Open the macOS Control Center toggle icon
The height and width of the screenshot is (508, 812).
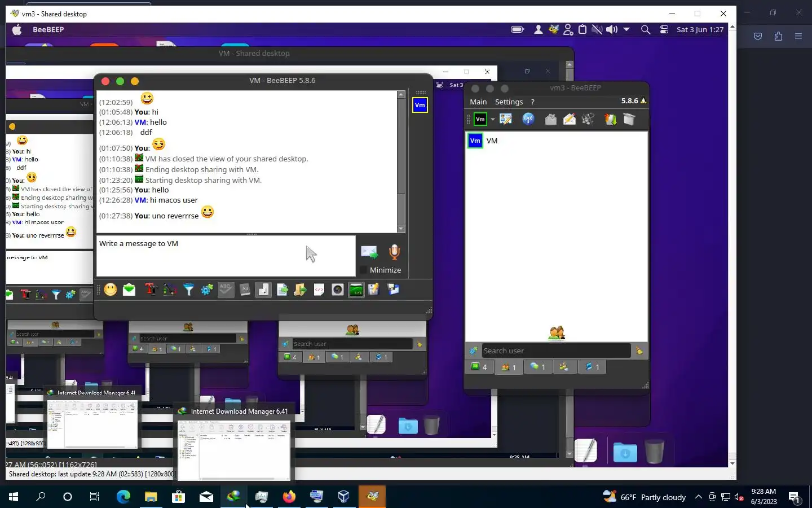point(664,29)
